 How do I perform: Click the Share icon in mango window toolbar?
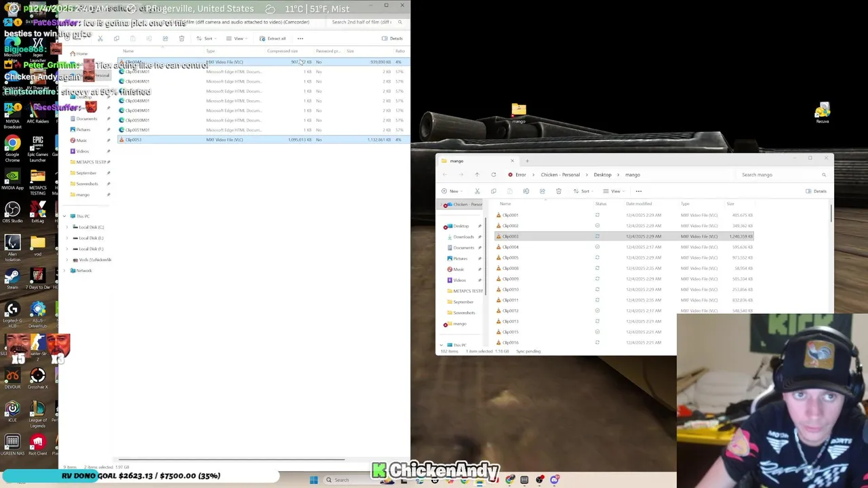pos(542,191)
